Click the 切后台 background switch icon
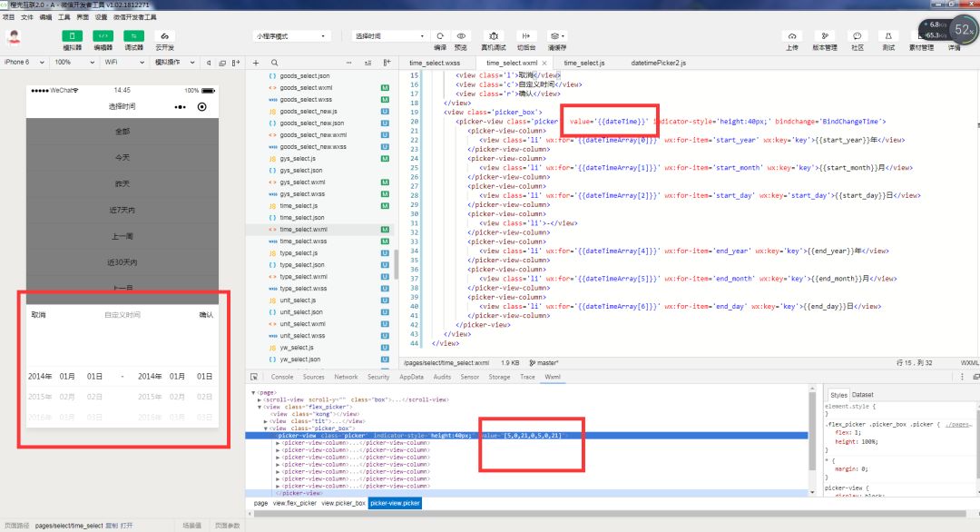This screenshot has width=980, height=532. 525,36
